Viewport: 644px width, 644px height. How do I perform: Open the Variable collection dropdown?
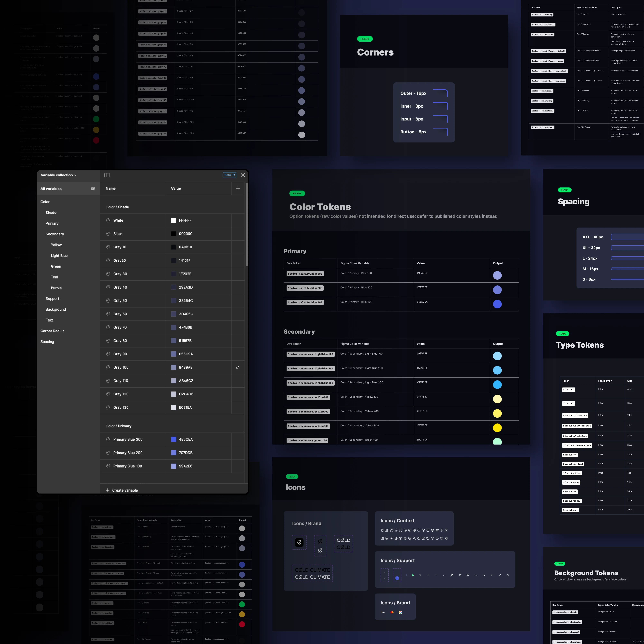[x=58, y=175]
